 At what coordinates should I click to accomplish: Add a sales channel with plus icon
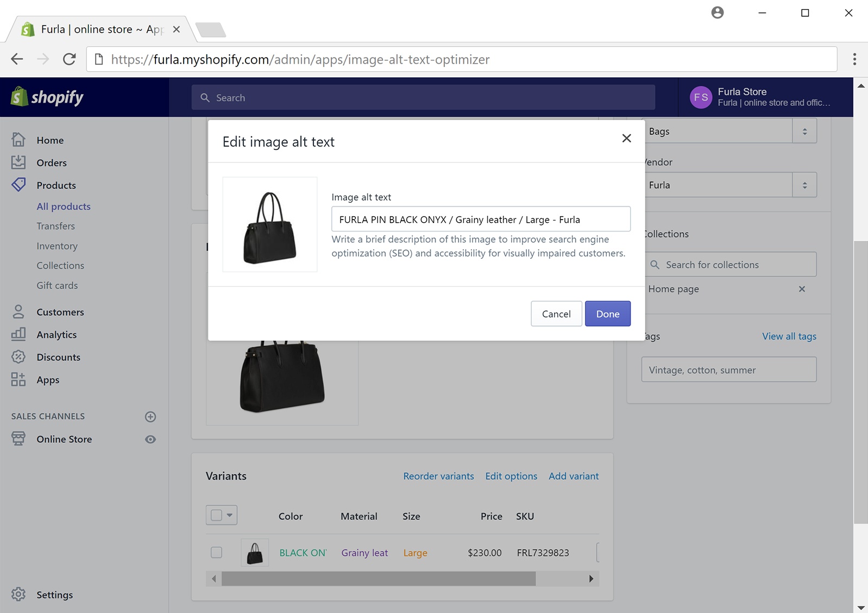(x=150, y=417)
